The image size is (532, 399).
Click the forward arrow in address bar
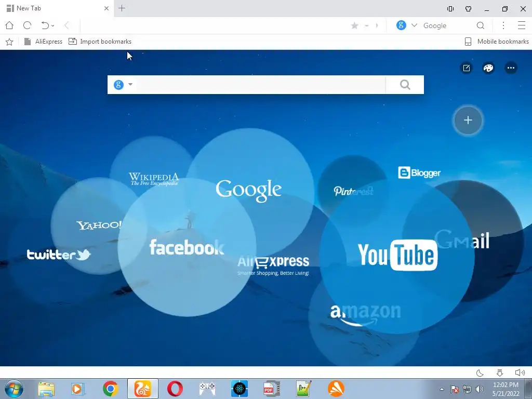pyautogui.click(x=377, y=25)
